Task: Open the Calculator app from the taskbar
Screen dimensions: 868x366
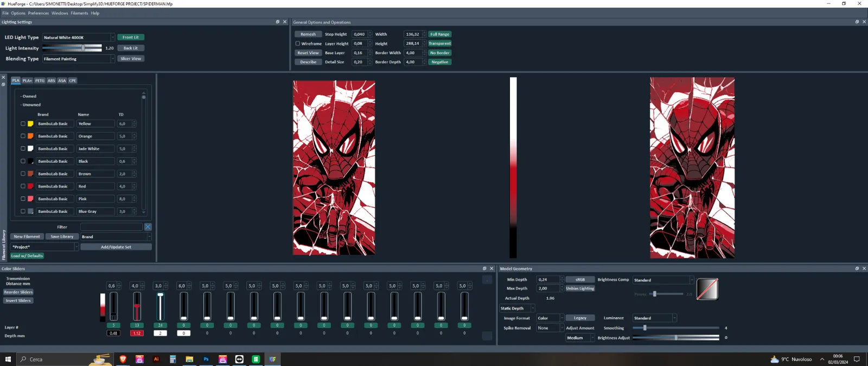Action: 173,359
